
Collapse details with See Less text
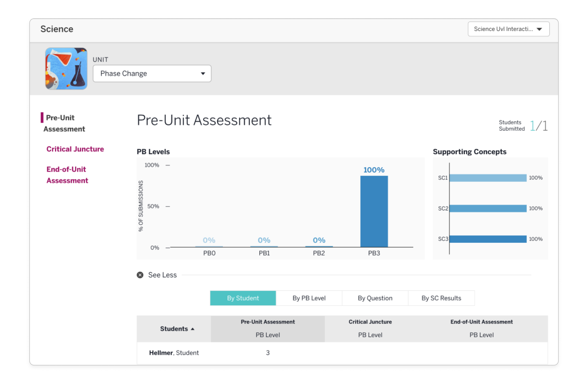tap(162, 275)
